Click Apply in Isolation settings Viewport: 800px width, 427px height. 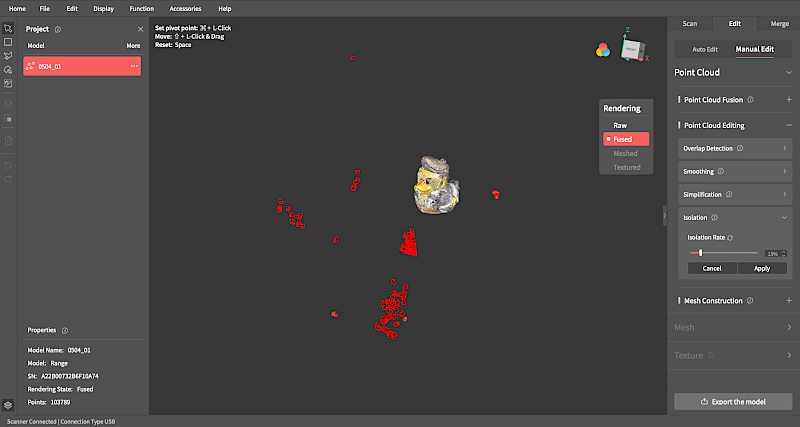(762, 268)
